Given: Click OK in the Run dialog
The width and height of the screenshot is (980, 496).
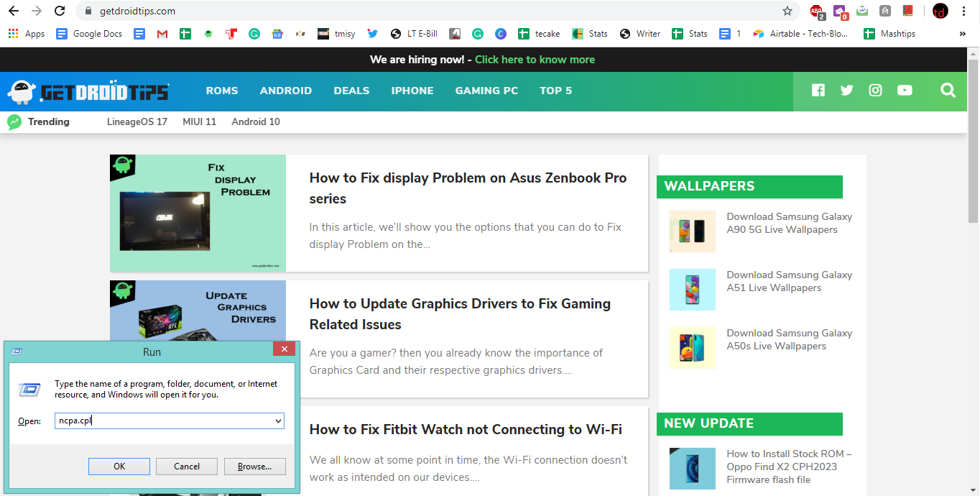Looking at the screenshot, I should [119, 467].
